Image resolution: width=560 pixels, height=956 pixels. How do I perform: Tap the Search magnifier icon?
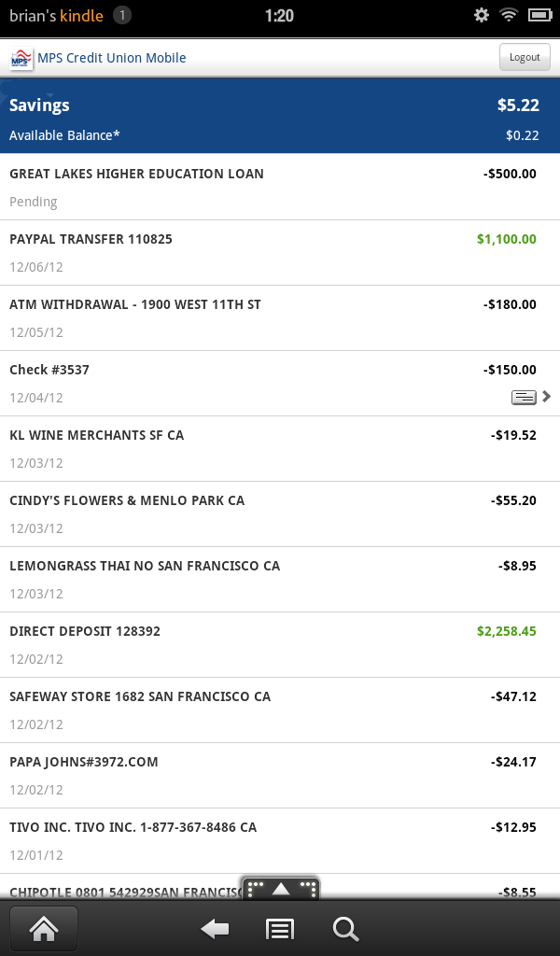pyautogui.click(x=345, y=929)
